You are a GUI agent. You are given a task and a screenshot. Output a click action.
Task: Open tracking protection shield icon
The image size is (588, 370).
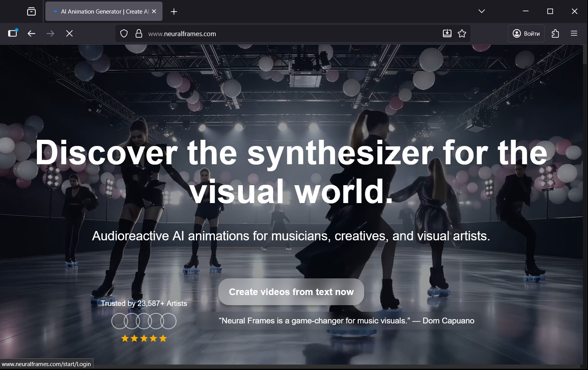tap(124, 34)
